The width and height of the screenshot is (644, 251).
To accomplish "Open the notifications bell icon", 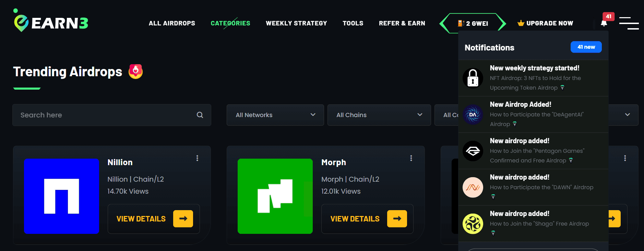I will point(604,23).
